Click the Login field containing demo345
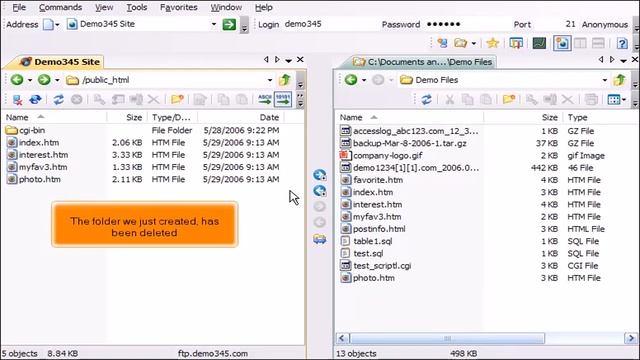640x360 pixels. pyautogui.click(x=331, y=24)
